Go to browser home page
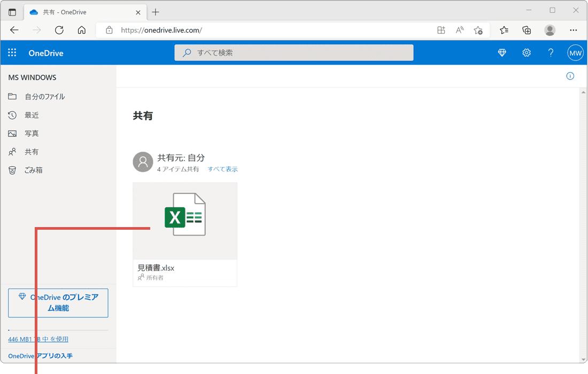588x374 pixels. 82,30
